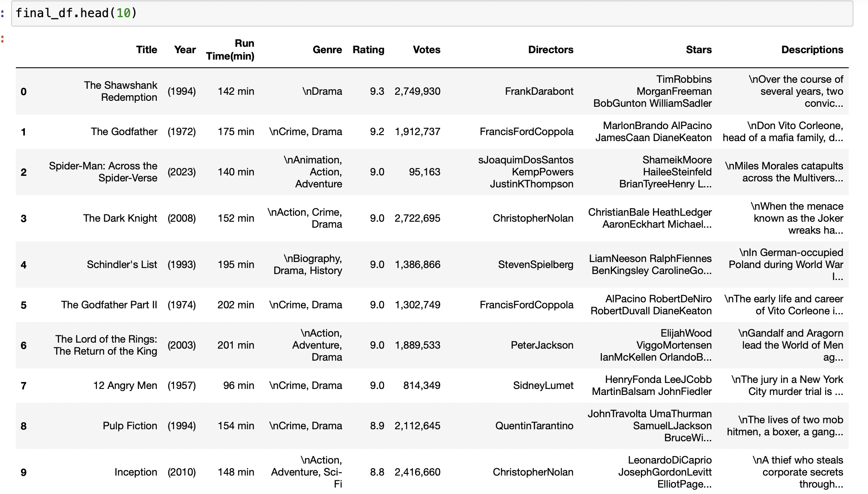Click the Directors column header

click(x=551, y=50)
